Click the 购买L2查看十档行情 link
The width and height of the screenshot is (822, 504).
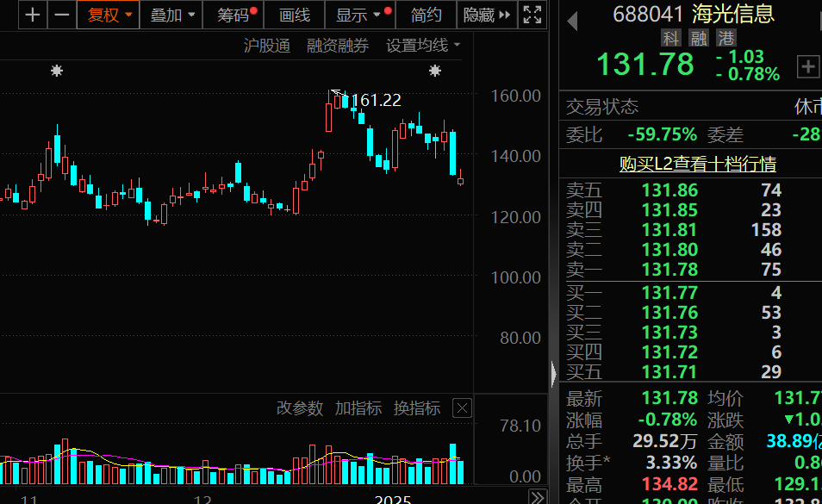pyautogui.click(x=697, y=164)
